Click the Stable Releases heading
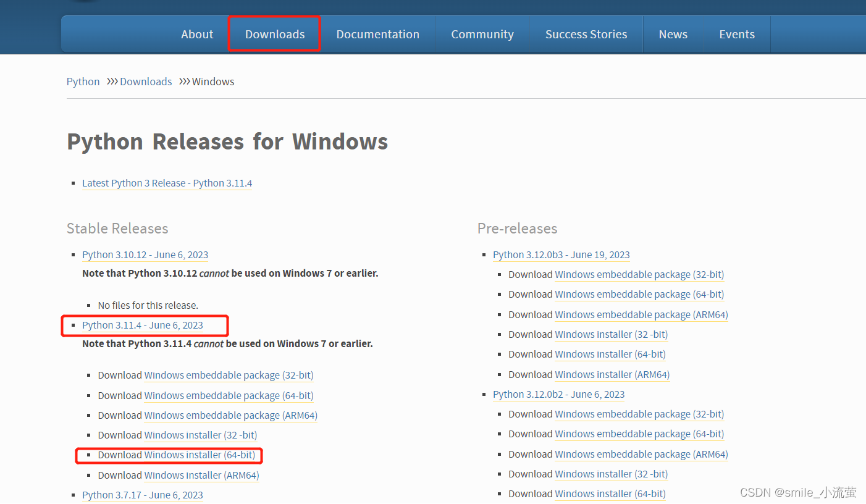Image resolution: width=866 pixels, height=504 pixels. [117, 229]
